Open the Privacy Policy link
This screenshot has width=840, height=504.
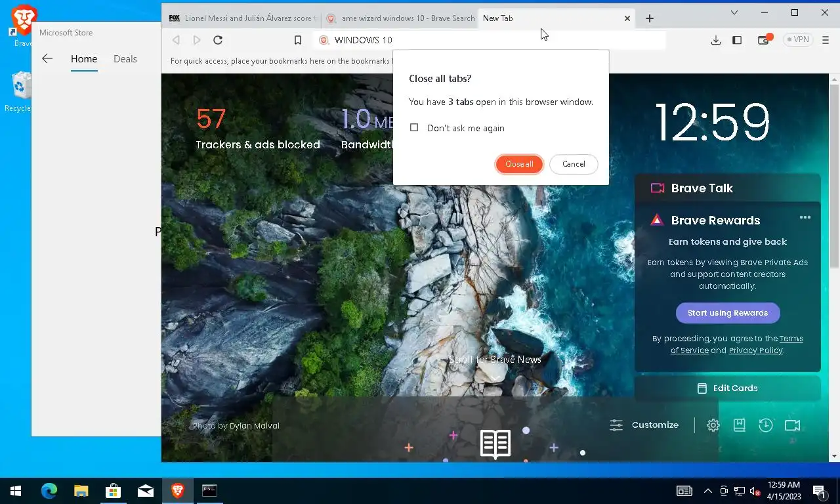coord(755,350)
